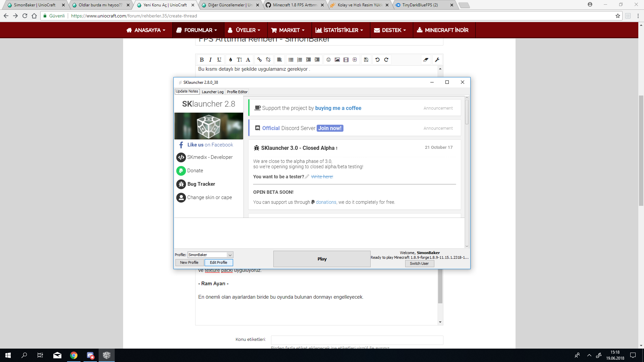Toggle underline formatting in the editor toolbar
This screenshot has height=362, width=644.
(219, 60)
